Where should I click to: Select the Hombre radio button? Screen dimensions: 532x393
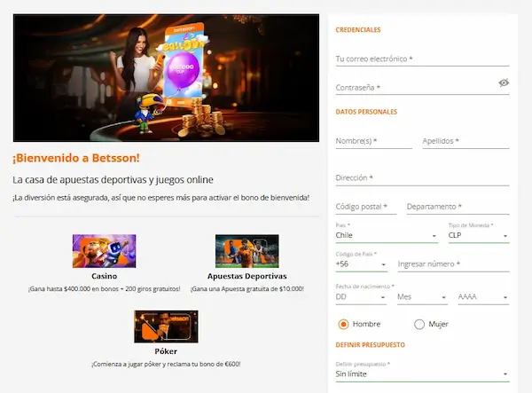tap(343, 324)
